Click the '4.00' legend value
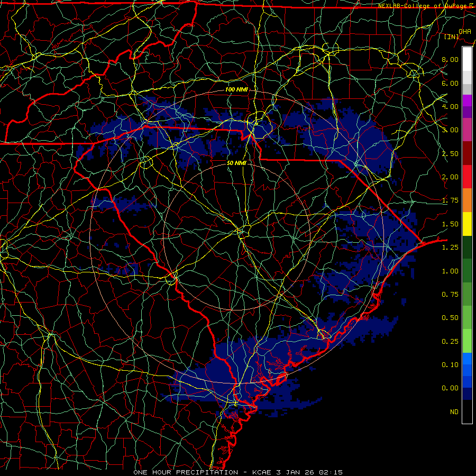The height and width of the screenshot is (476, 476). click(x=450, y=106)
